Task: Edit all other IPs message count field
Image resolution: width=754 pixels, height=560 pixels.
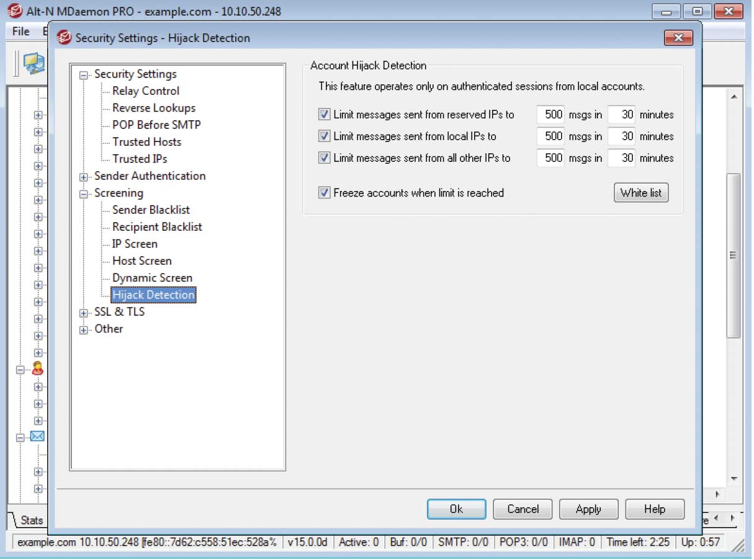Action: pos(550,158)
